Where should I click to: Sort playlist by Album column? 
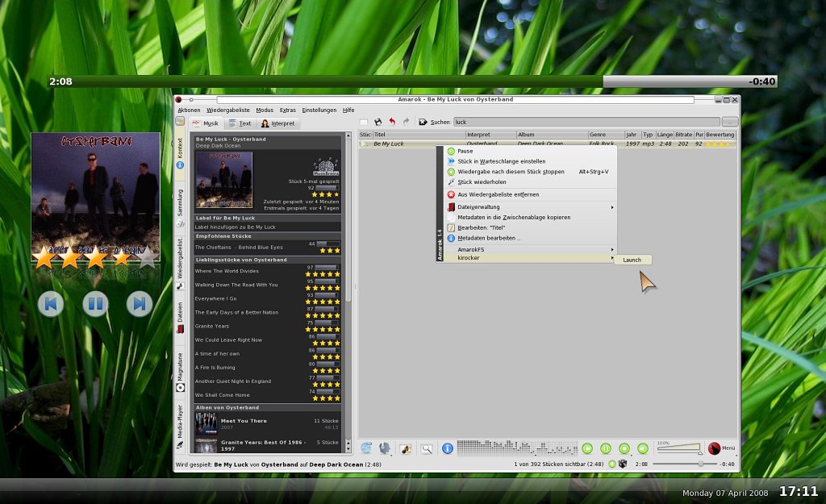(552, 135)
